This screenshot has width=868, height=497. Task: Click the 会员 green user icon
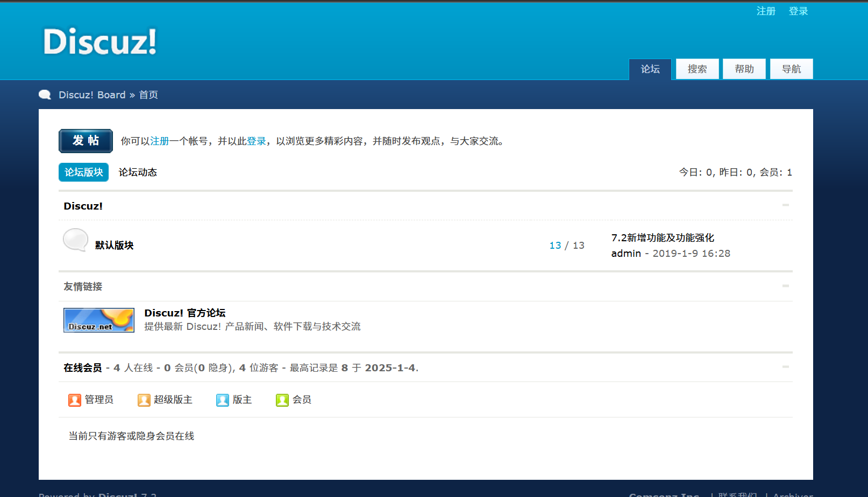pyautogui.click(x=282, y=400)
